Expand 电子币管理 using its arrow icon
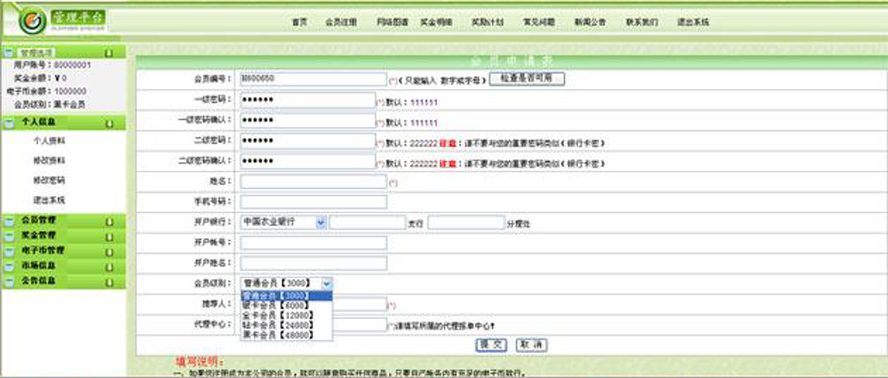The image size is (888, 378). [x=109, y=251]
